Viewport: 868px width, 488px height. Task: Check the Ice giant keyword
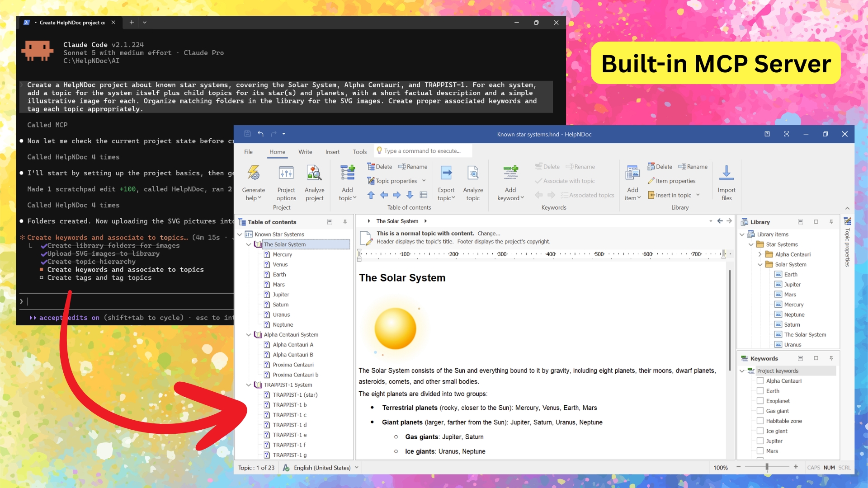[760, 431]
